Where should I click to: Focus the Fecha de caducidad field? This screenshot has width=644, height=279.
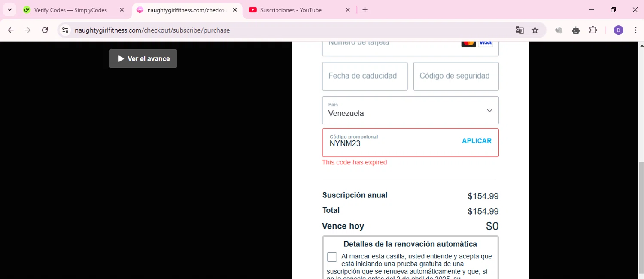click(x=365, y=76)
